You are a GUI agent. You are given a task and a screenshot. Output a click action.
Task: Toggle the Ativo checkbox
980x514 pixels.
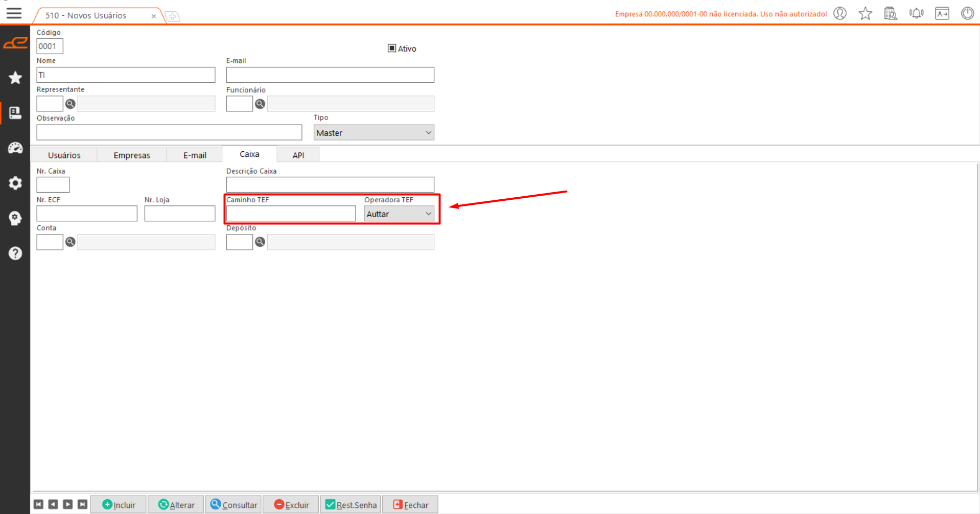pyautogui.click(x=392, y=48)
